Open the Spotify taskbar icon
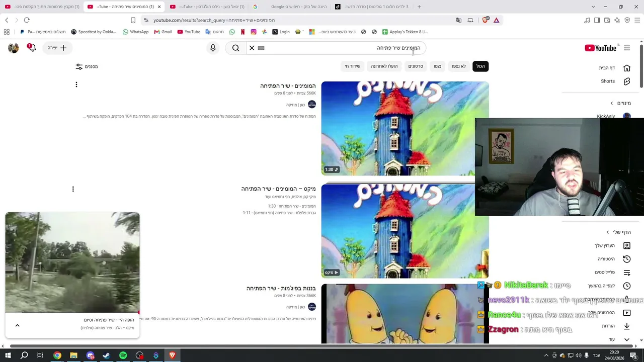Viewport: 644px width, 362px height. [x=123, y=355]
